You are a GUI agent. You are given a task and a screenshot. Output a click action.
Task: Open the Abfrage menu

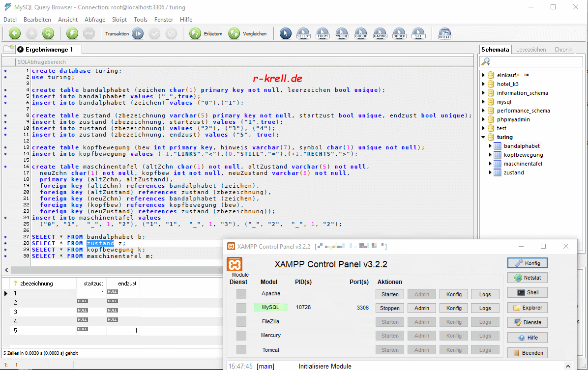[x=94, y=20]
